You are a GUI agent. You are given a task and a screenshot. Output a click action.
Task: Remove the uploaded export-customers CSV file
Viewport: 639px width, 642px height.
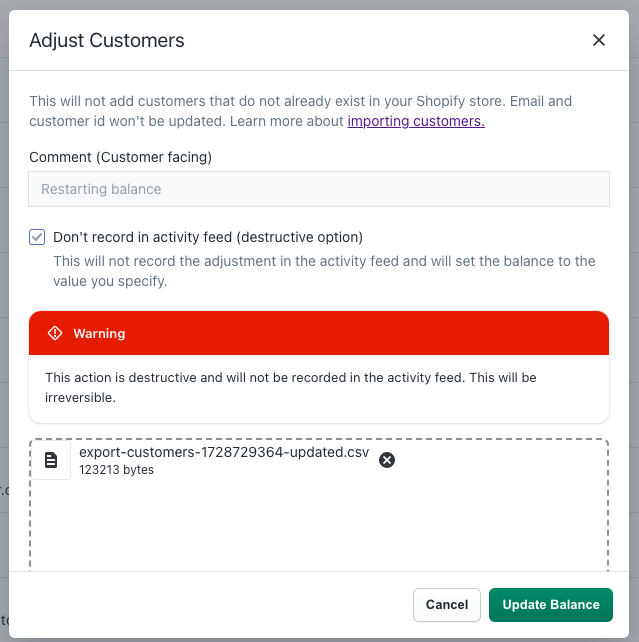coord(387,460)
